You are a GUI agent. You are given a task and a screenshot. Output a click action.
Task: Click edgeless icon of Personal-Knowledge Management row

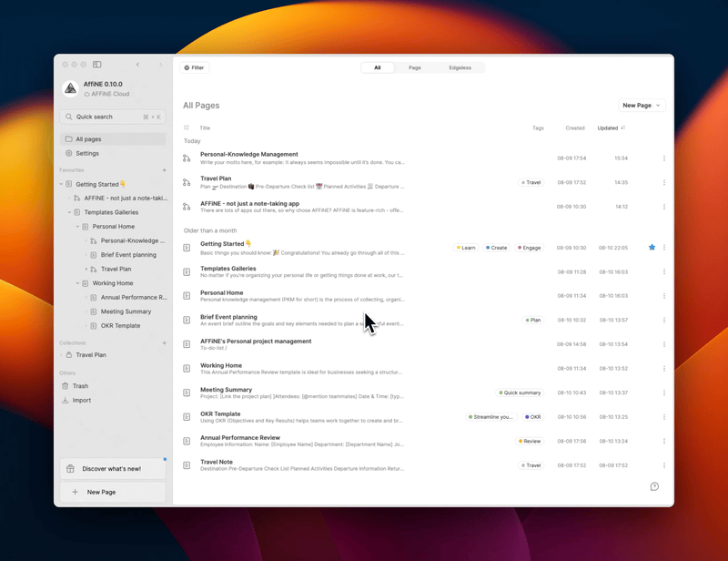click(187, 158)
